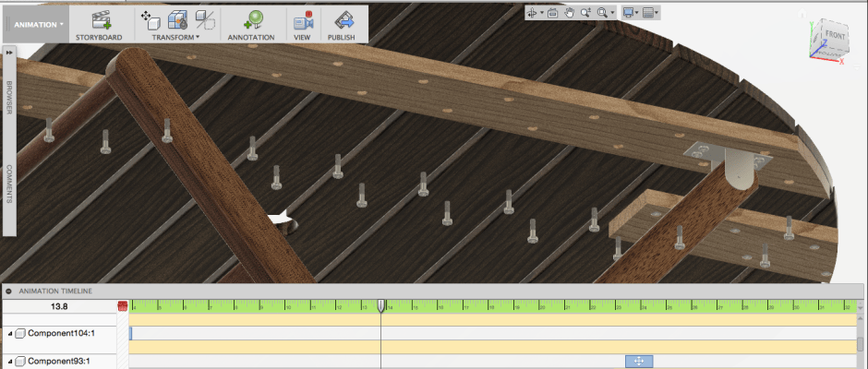This screenshot has width=868, height=369.
Task: Open the VIEW panel label
Action: (302, 38)
